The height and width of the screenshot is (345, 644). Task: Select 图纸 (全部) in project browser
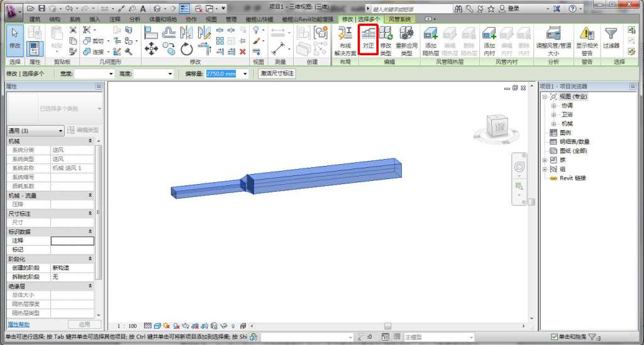click(573, 151)
